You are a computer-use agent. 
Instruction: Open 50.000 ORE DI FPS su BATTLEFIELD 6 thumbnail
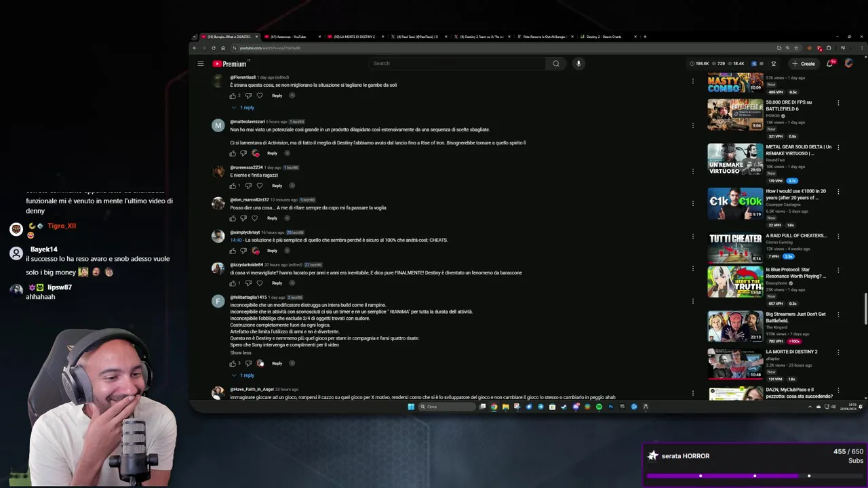(x=735, y=115)
